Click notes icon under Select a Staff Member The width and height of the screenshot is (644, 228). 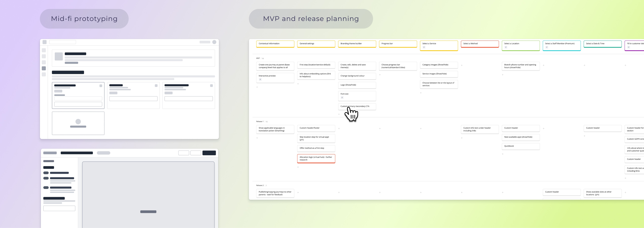click(547, 47)
